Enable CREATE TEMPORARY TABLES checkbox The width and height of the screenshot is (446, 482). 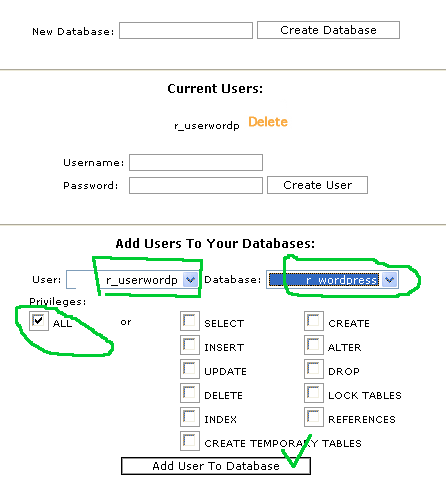190,441
